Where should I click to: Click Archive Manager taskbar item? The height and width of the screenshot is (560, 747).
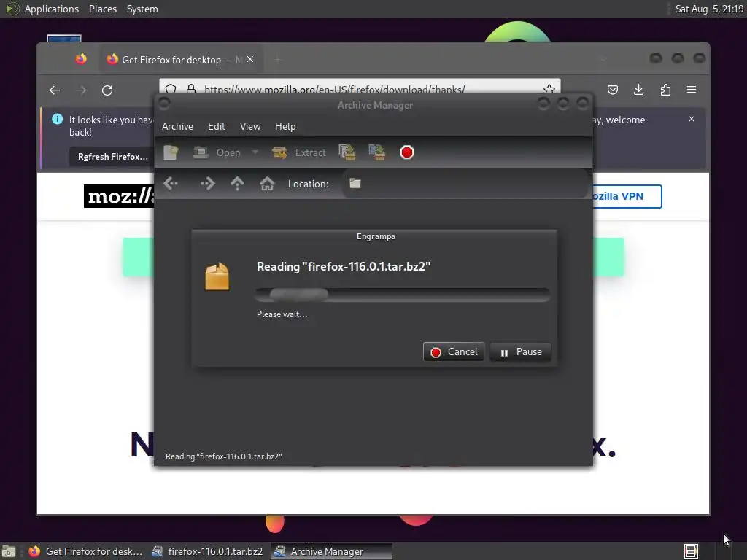[332, 551]
